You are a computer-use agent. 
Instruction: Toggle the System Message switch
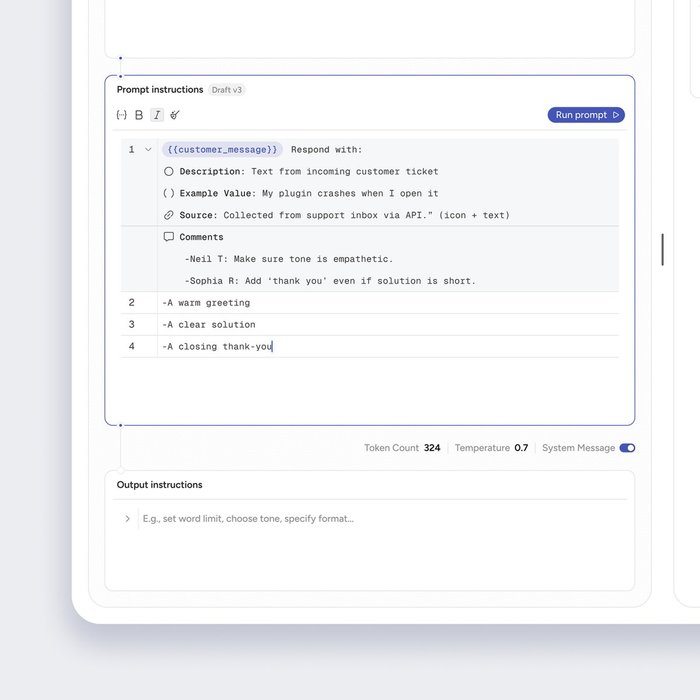[627, 448]
